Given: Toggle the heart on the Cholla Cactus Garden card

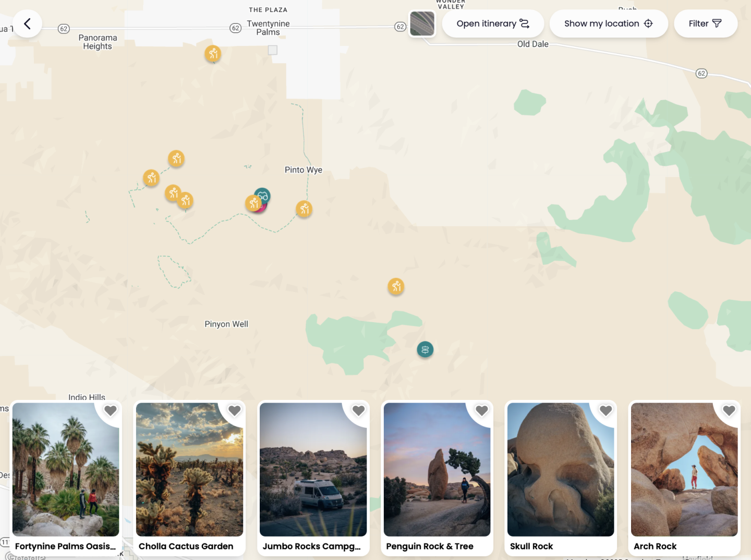Looking at the screenshot, I should [234, 410].
